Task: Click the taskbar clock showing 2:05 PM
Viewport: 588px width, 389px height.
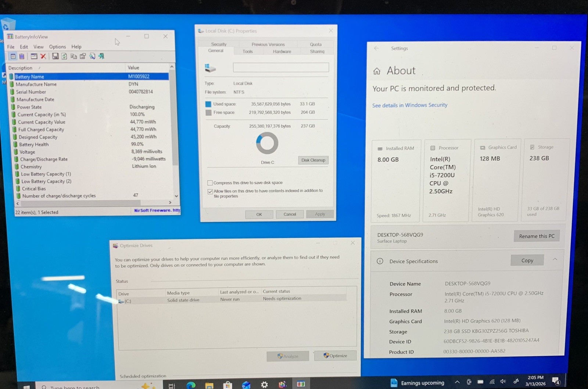Action: (535, 381)
